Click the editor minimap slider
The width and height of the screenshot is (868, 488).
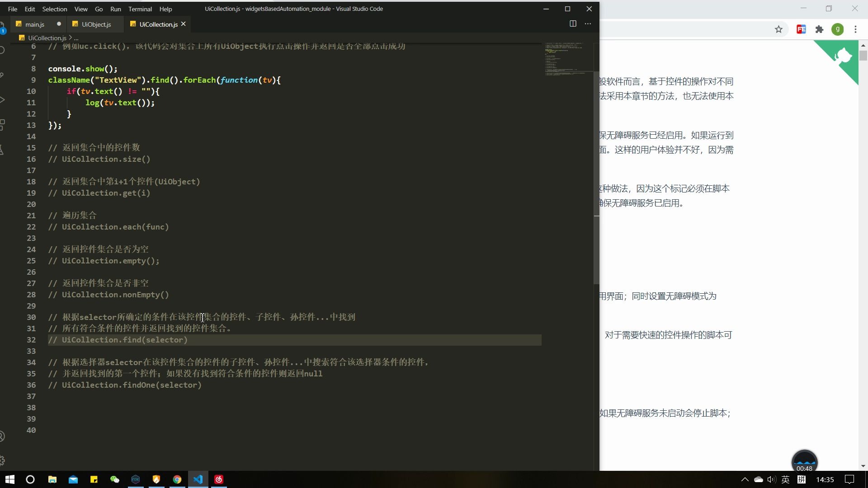pos(565,56)
